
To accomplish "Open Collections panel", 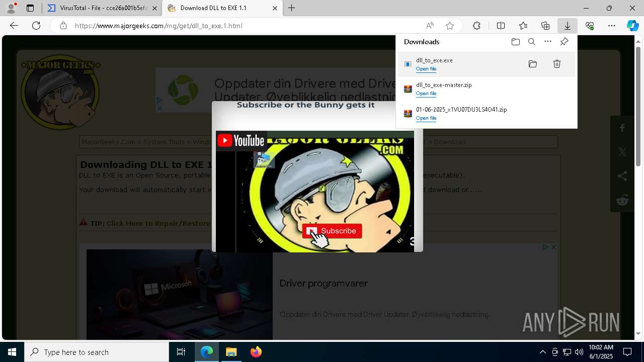I will (545, 26).
